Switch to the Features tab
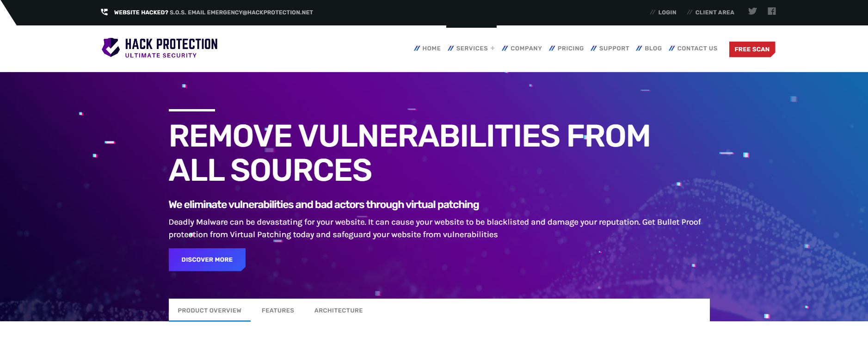The image size is (868, 337). [278, 311]
